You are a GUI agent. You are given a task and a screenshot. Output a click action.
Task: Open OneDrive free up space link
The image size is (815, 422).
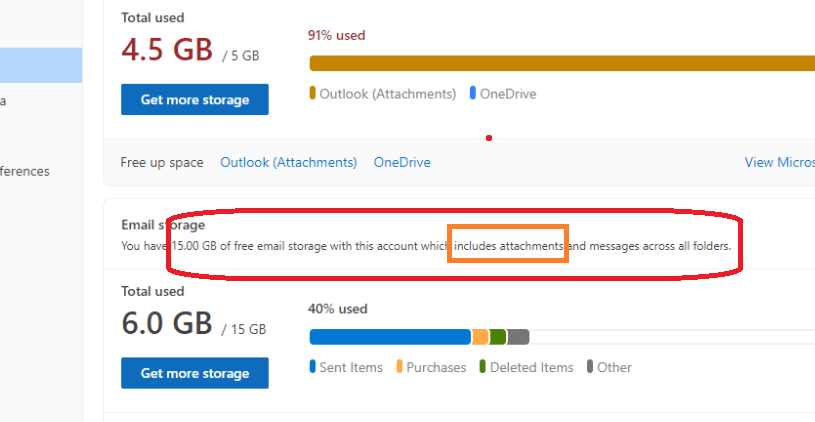click(x=402, y=162)
